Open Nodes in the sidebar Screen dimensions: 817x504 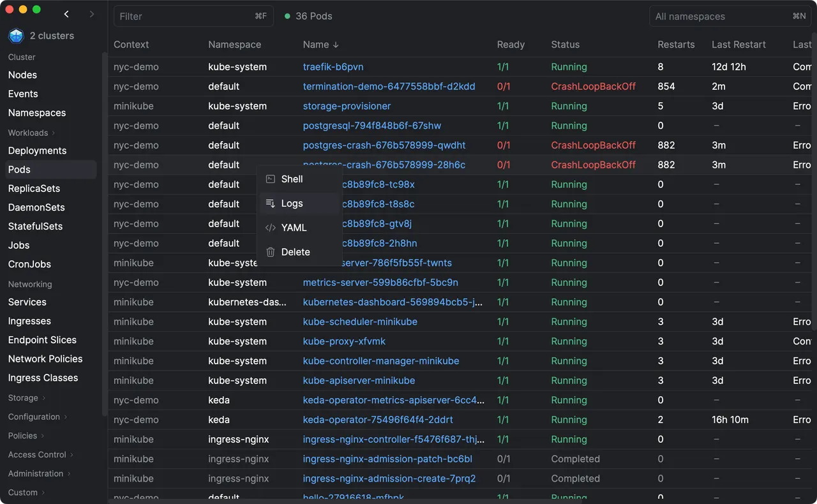[x=22, y=75]
